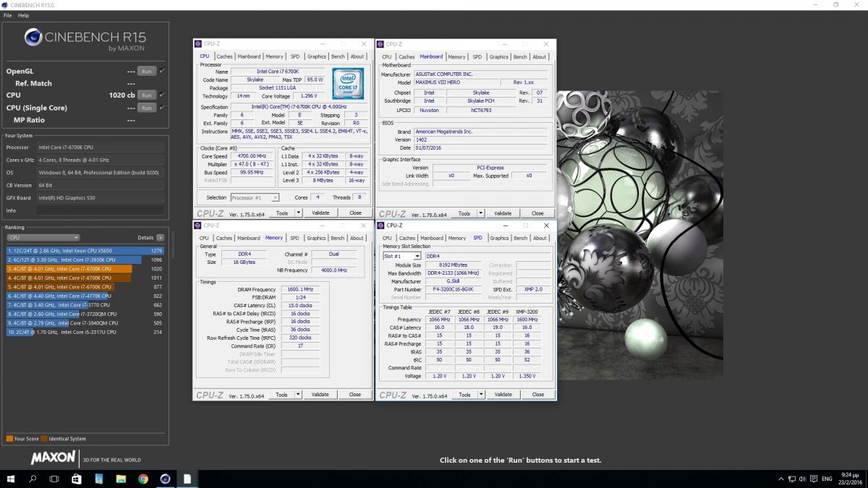This screenshot has width=868, height=488.
Task: Switch to CPU tab in the SPD window
Action: pyautogui.click(x=387, y=238)
